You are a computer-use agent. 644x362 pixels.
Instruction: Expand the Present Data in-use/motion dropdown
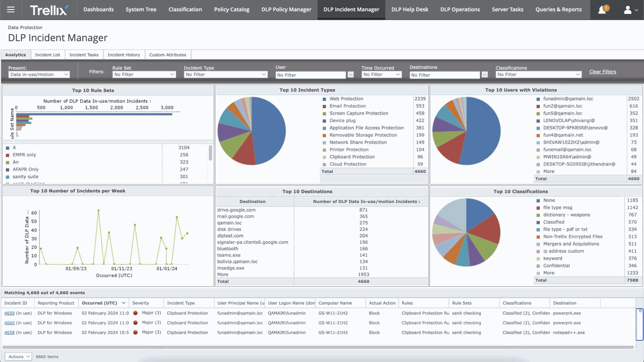click(x=39, y=74)
